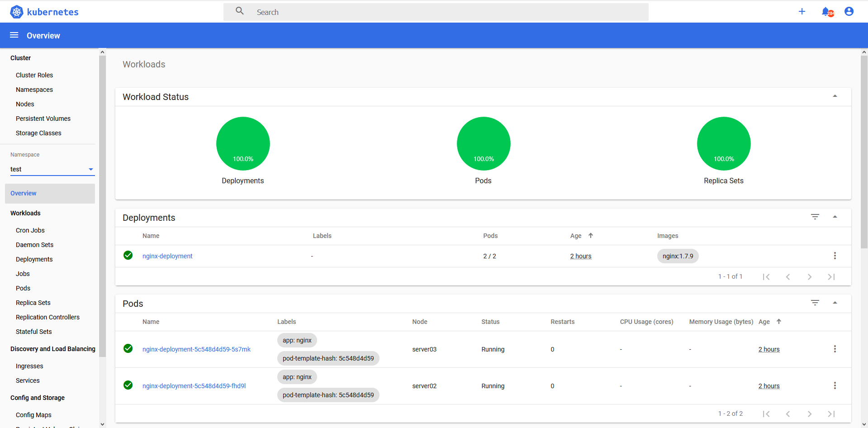Open the Namespace dropdown showing test
868x428 pixels.
click(52, 169)
